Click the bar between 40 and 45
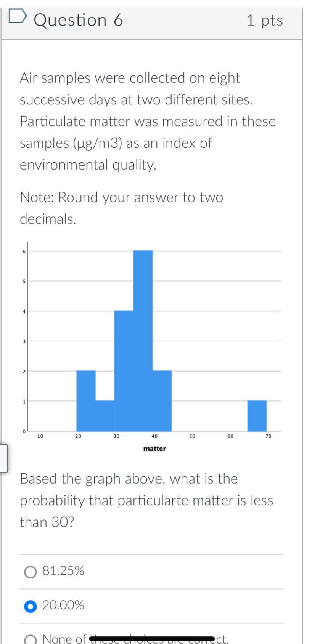Image resolution: width=328 pixels, height=644 pixels. pyautogui.click(x=162, y=400)
